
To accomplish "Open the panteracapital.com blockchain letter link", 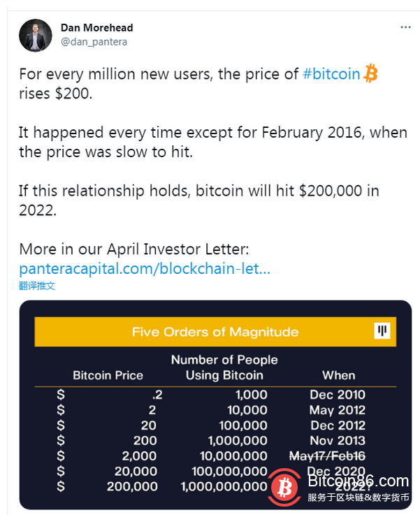I will pyautogui.click(x=144, y=268).
